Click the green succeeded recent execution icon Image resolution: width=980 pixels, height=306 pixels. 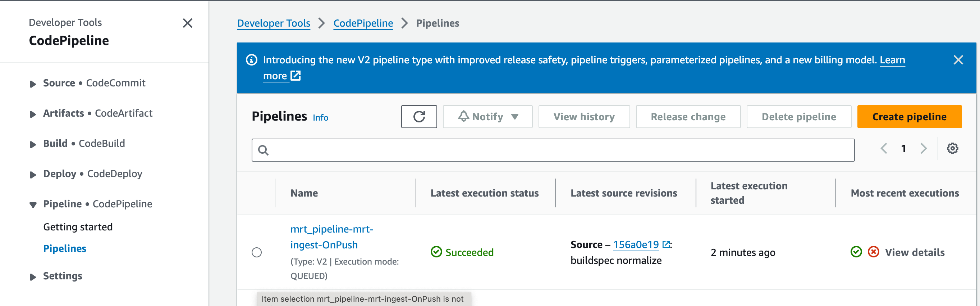tap(856, 252)
